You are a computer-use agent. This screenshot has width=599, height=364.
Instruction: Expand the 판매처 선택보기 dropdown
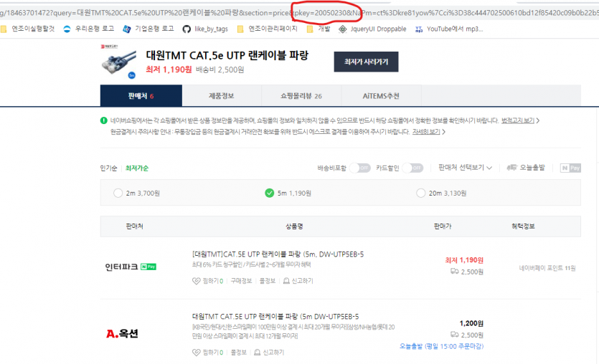click(466, 168)
